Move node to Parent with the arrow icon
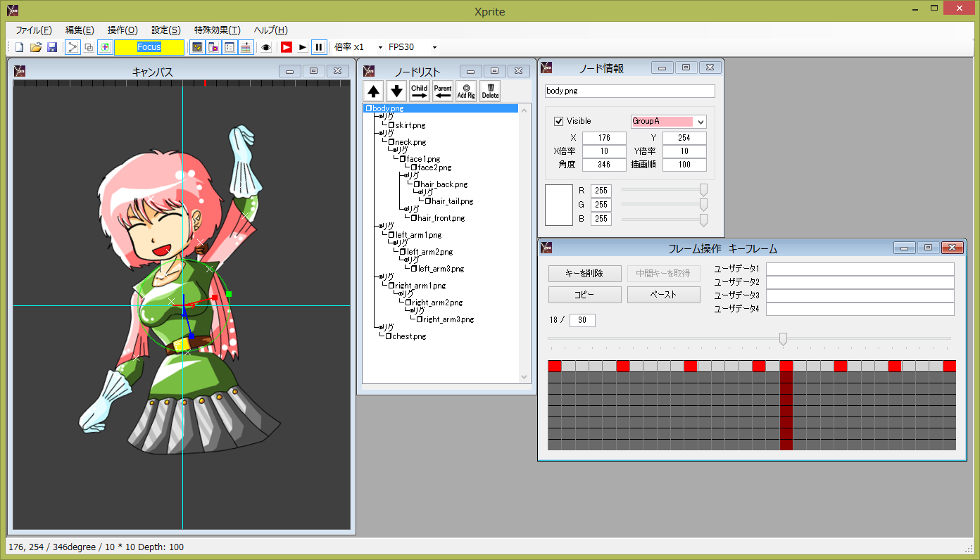980x560 pixels. [443, 91]
